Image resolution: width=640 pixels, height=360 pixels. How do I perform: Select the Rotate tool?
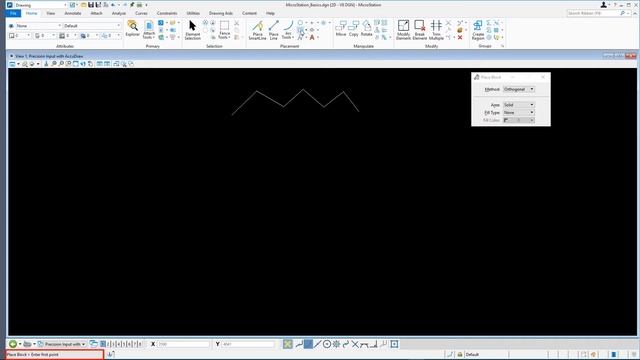click(x=367, y=29)
